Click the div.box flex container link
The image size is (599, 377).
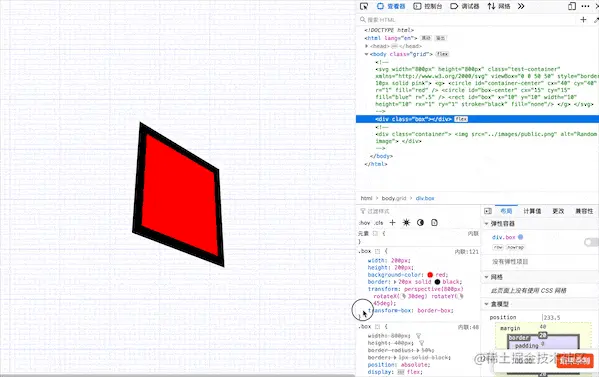click(x=503, y=237)
